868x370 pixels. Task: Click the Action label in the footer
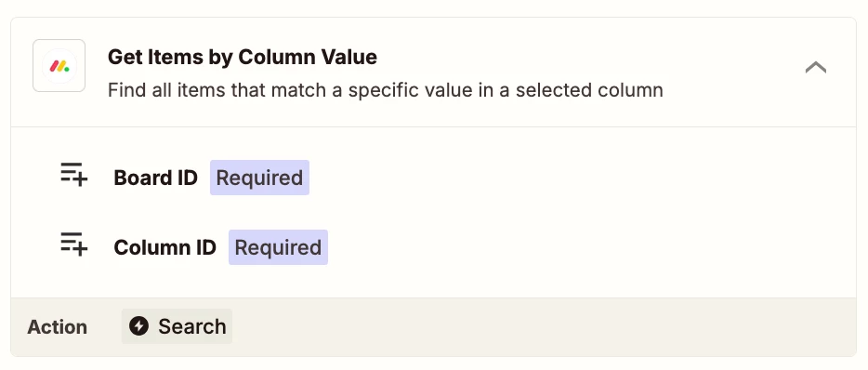57,327
